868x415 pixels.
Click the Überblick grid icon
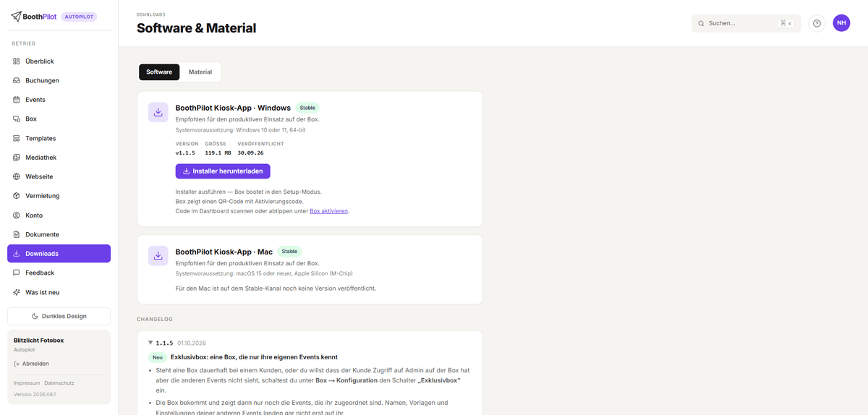tap(17, 61)
